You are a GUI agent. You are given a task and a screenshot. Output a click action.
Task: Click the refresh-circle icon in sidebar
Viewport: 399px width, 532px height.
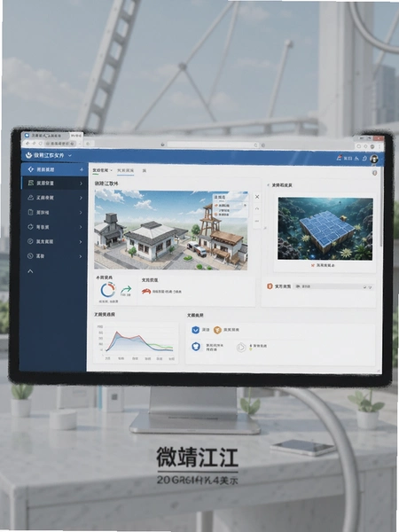(30, 227)
